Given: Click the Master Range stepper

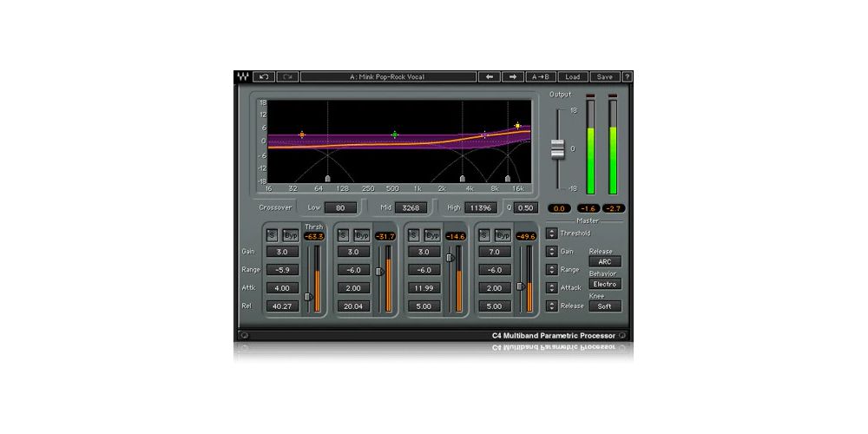Looking at the screenshot, I should [551, 270].
